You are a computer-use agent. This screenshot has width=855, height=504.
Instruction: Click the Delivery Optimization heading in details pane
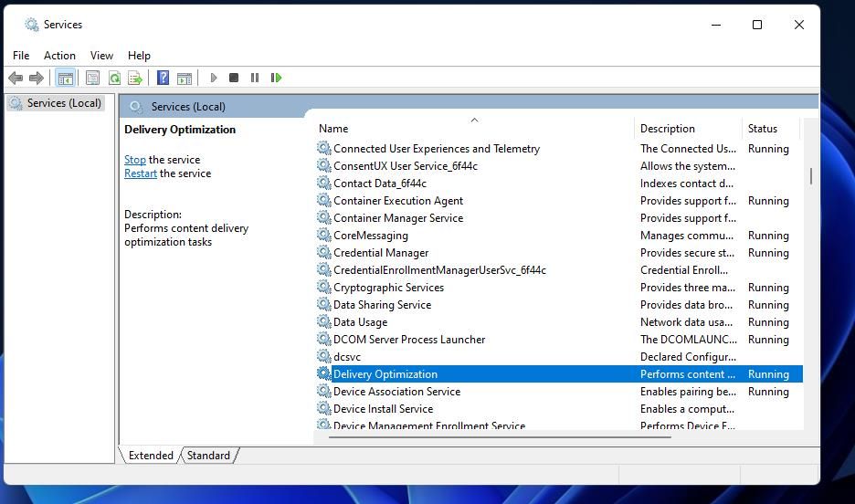pyautogui.click(x=180, y=130)
